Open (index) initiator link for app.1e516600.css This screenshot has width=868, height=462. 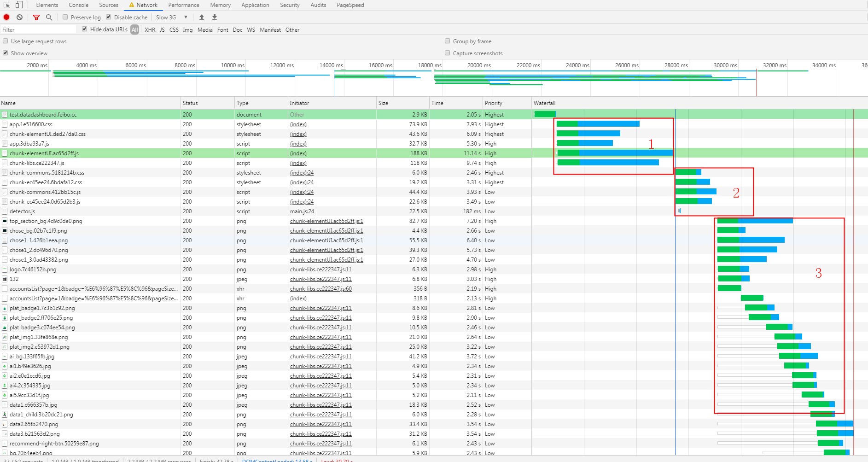(298, 124)
